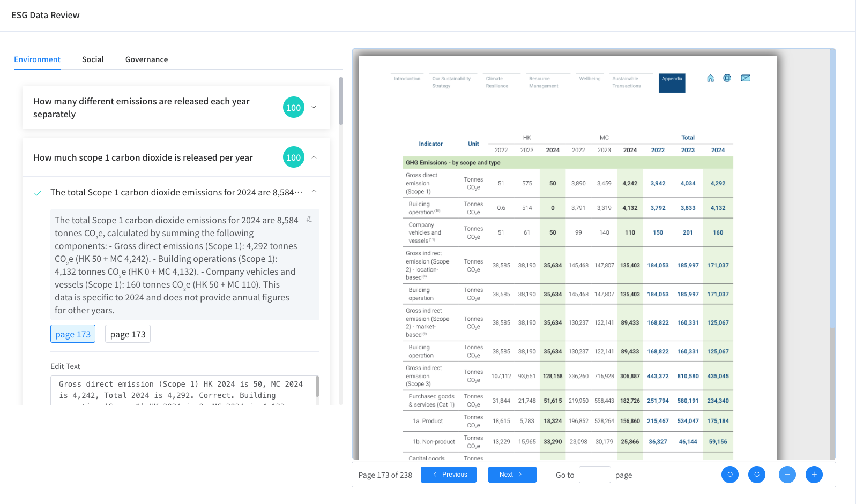Click the left panel vertical scrollbar
Viewport: 856px width, 504px height.
[340, 101]
